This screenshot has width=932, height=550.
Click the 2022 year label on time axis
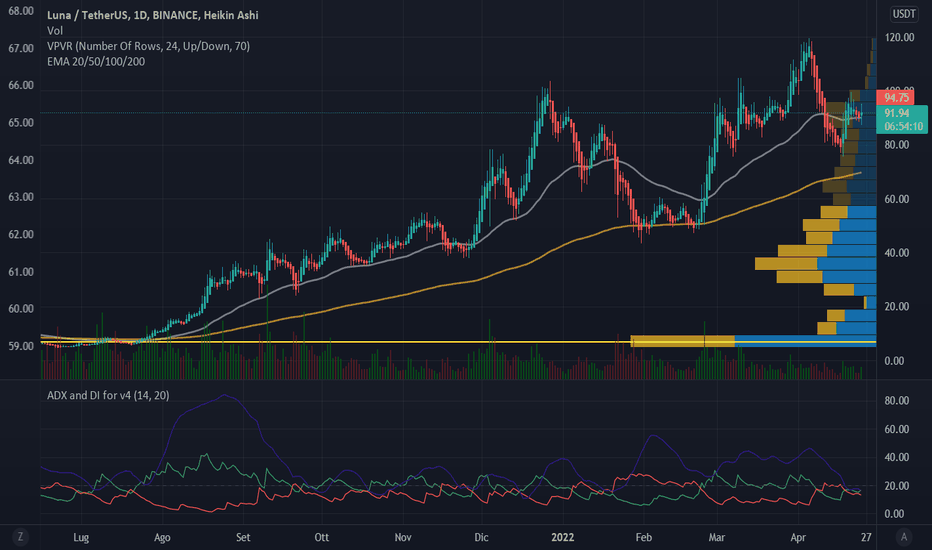coord(563,537)
